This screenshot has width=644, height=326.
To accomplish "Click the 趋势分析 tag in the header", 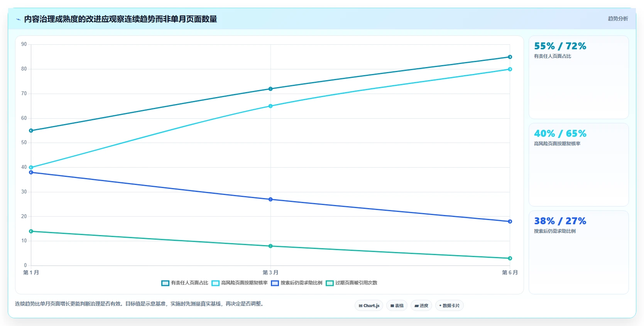I will 618,18.
